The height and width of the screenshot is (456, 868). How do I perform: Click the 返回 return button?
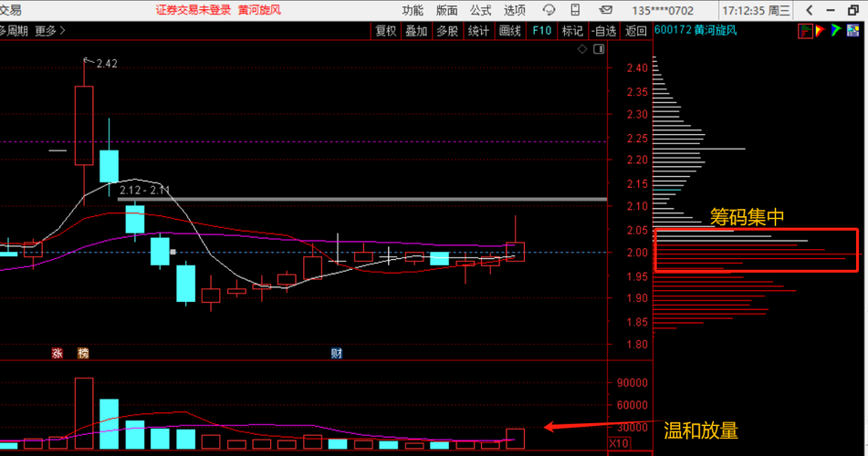click(x=635, y=31)
